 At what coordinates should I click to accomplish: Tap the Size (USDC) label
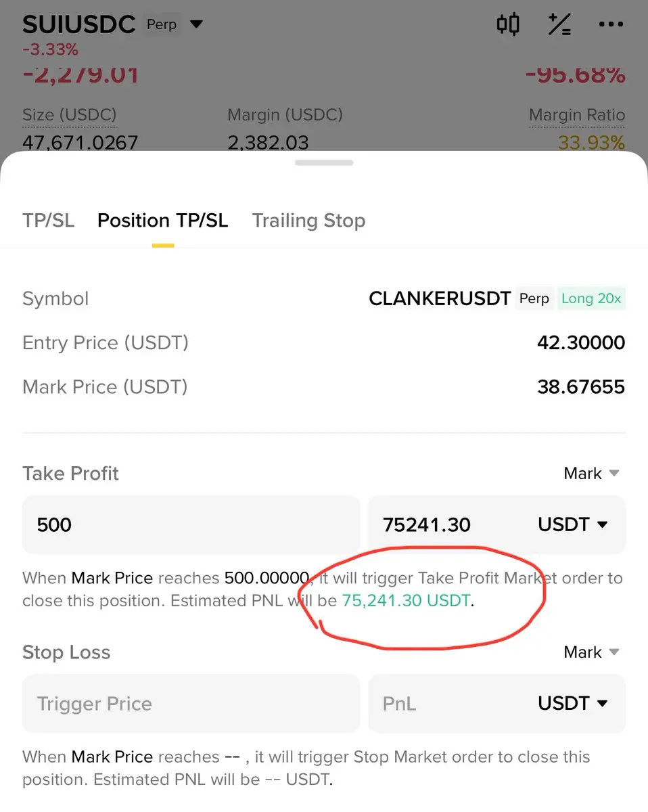[x=70, y=115]
